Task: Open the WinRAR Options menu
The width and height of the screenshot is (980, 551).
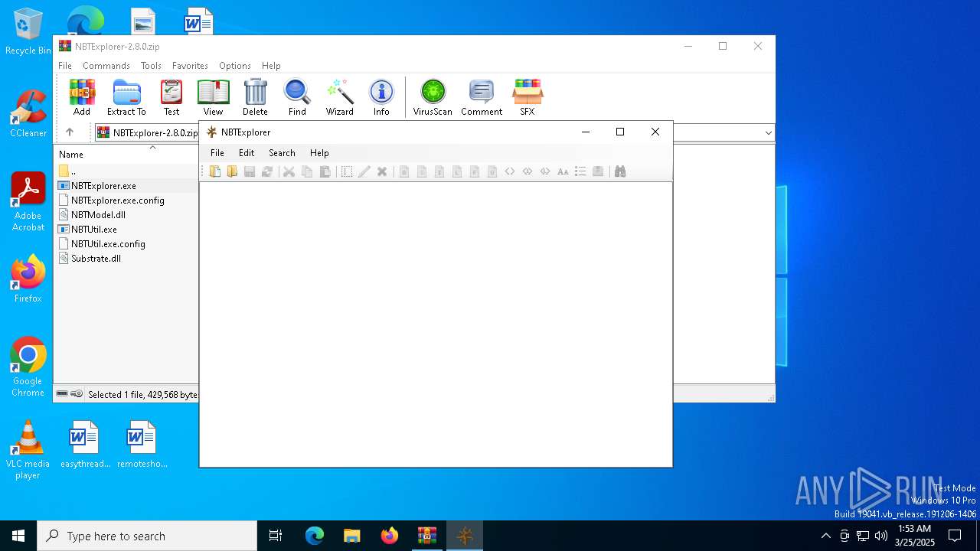Action: [235, 66]
